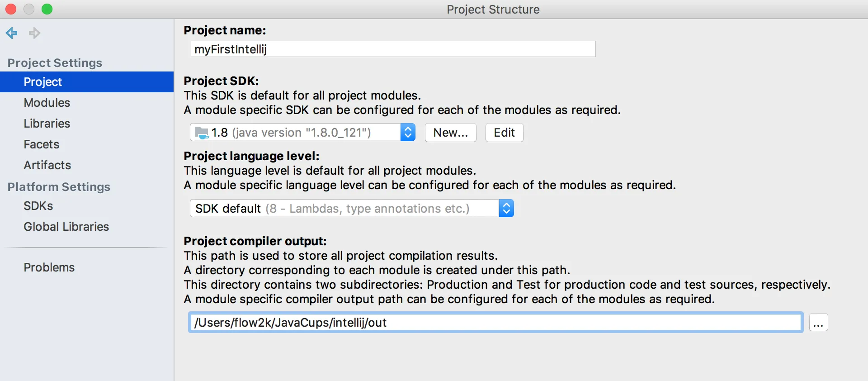
Task: Select Global Libraries in sidebar
Action: (66, 227)
